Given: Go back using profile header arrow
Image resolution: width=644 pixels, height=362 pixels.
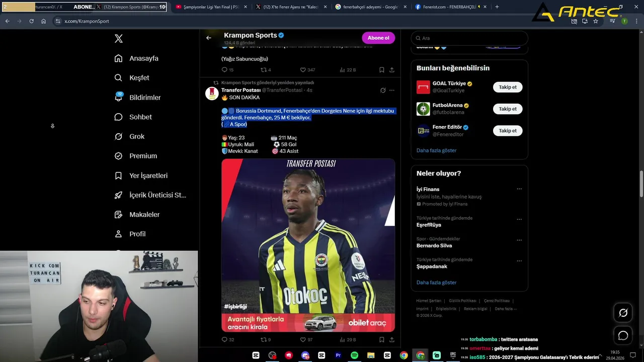Looking at the screenshot, I should pos(209,38).
